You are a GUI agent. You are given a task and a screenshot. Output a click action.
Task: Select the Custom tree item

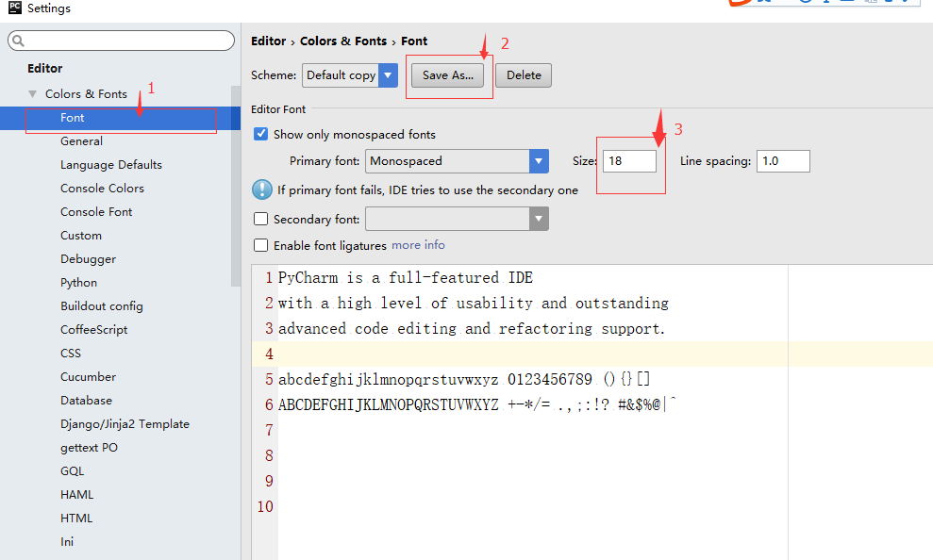tap(81, 236)
